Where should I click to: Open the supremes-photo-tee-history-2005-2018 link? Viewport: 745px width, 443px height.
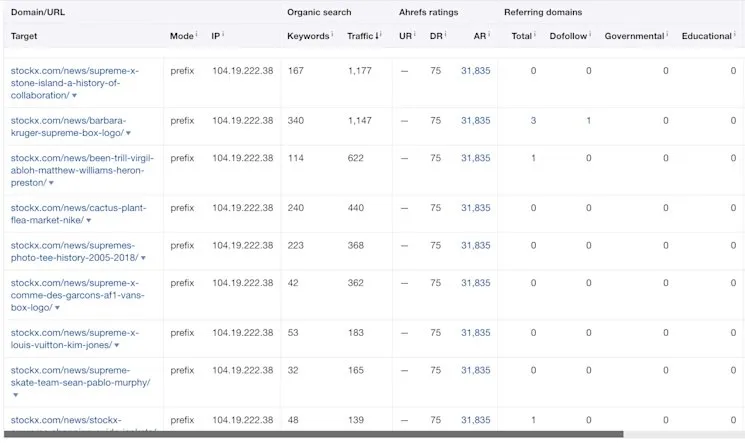tap(75, 251)
